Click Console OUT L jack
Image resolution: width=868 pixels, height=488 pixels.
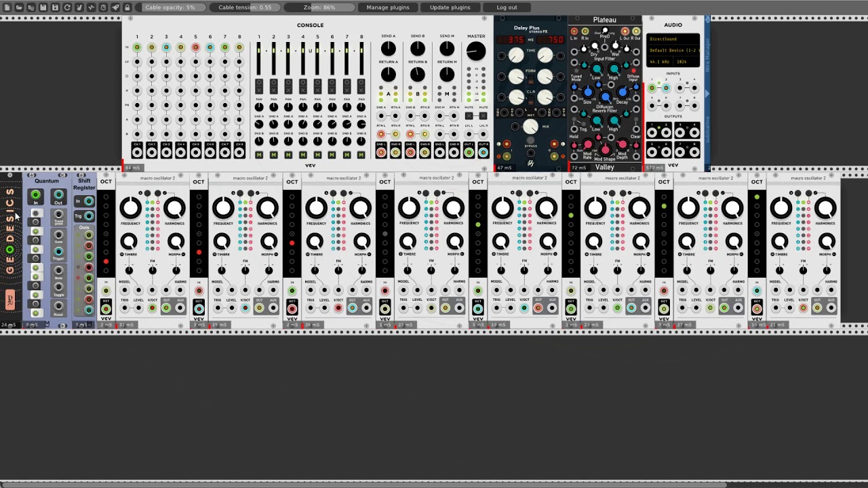click(469, 152)
